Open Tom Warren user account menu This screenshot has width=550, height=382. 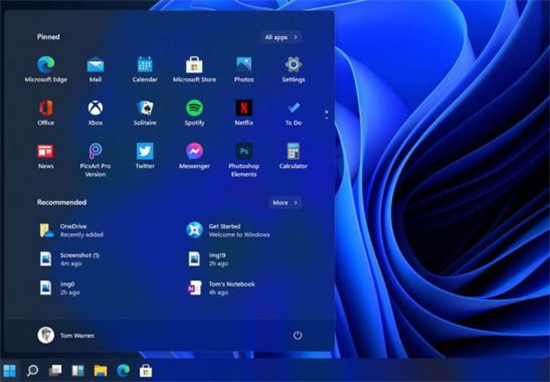point(66,335)
